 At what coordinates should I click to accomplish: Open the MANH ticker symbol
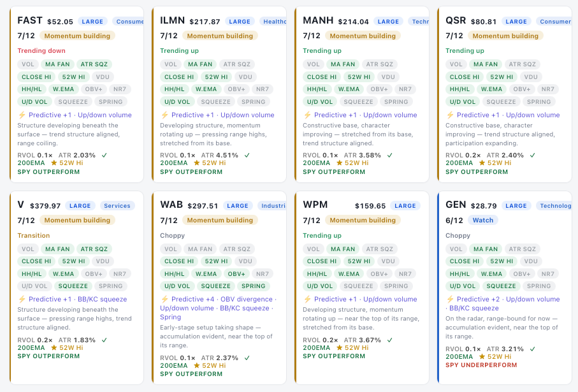click(318, 20)
